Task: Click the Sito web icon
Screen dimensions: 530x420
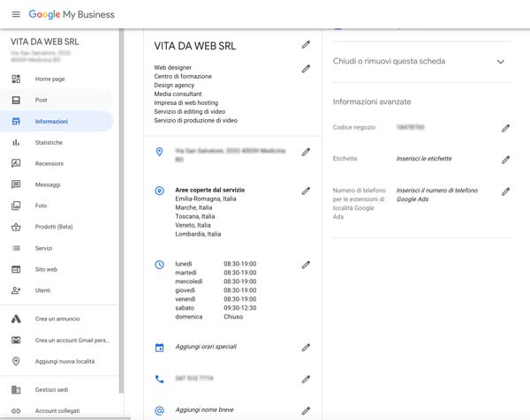Action: pyautogui.click(x=16, y=269)
